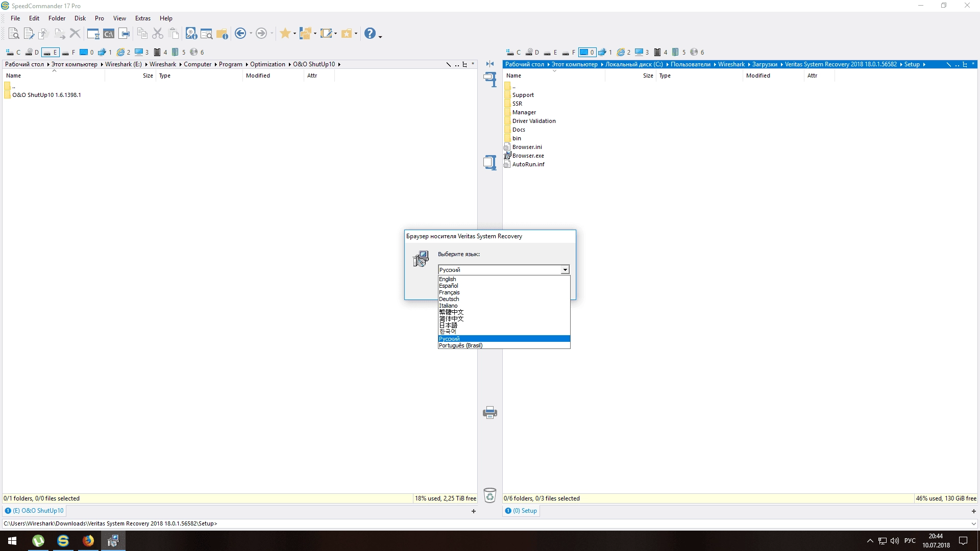Click the Delete X toolbar icon

(x=75, y=34)
